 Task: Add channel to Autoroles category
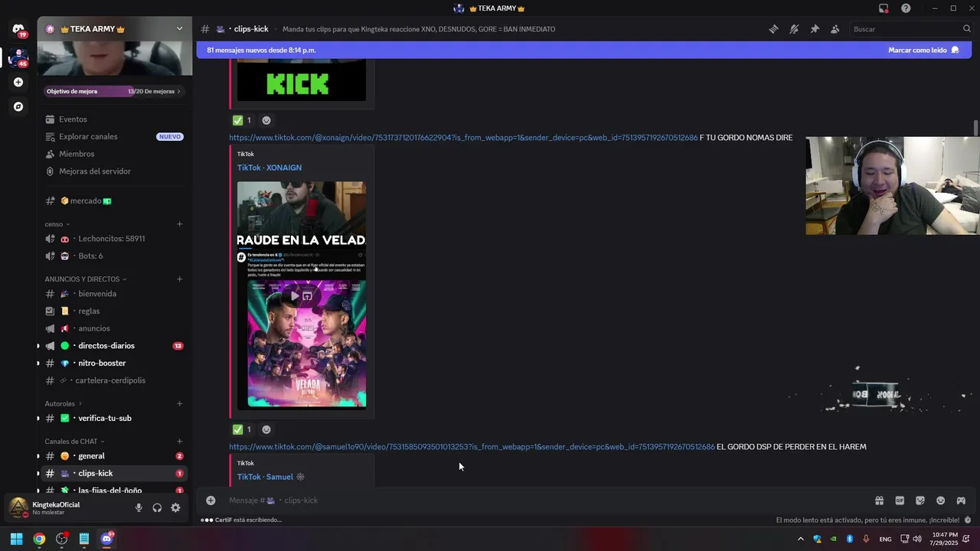coord(180,403)
